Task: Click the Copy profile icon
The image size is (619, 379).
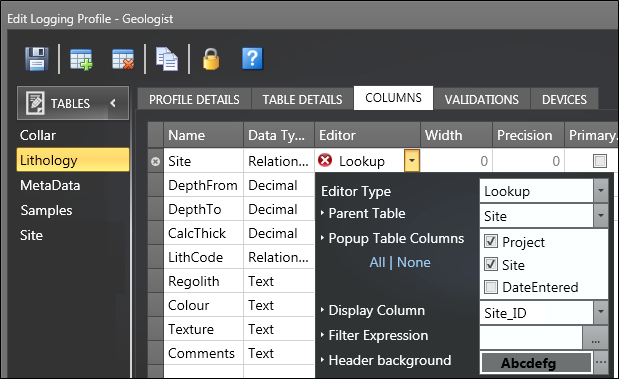Action: (167, 59)
